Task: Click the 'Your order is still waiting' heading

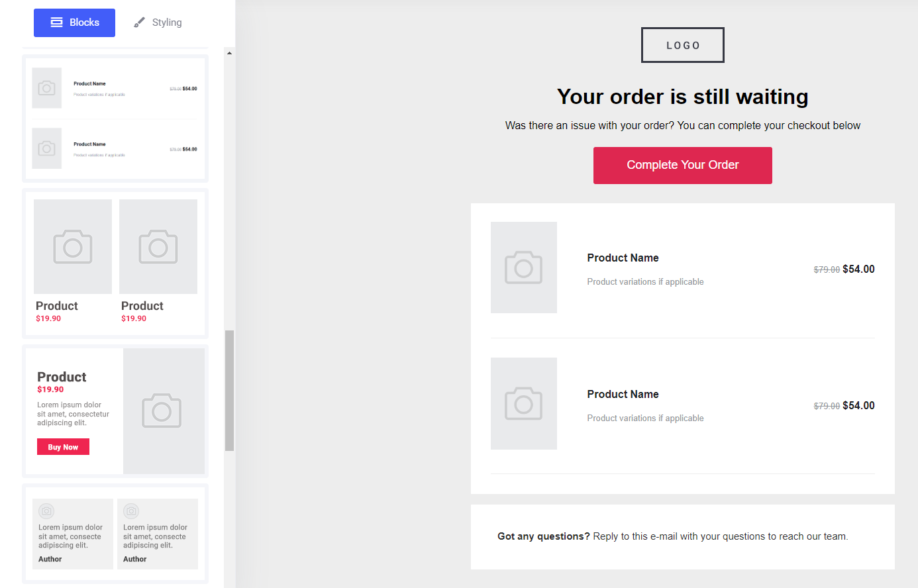Action: tap(682, 97)
